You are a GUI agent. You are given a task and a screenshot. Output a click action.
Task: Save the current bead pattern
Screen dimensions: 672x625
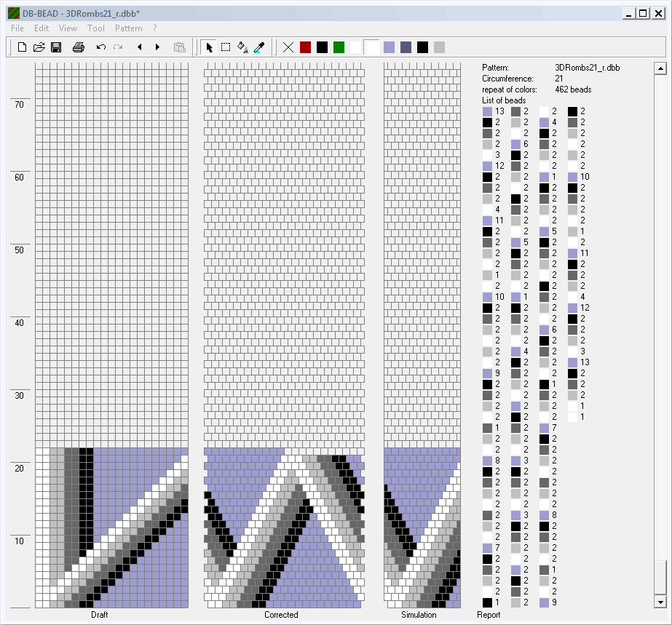[x=56, y=47]
